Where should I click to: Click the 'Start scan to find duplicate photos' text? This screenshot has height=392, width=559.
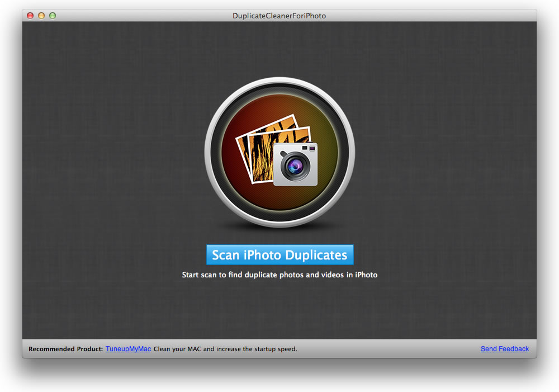[x=280, y=275]
